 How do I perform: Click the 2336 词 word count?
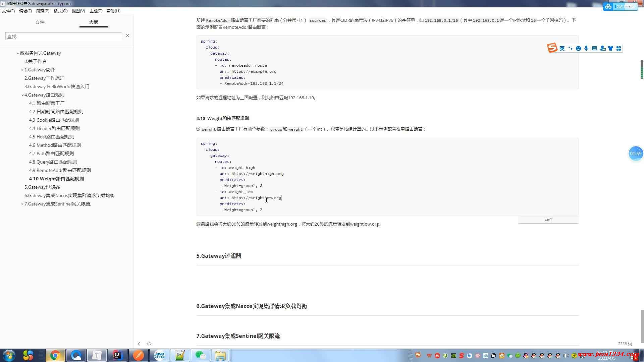(x=625, y=344)
